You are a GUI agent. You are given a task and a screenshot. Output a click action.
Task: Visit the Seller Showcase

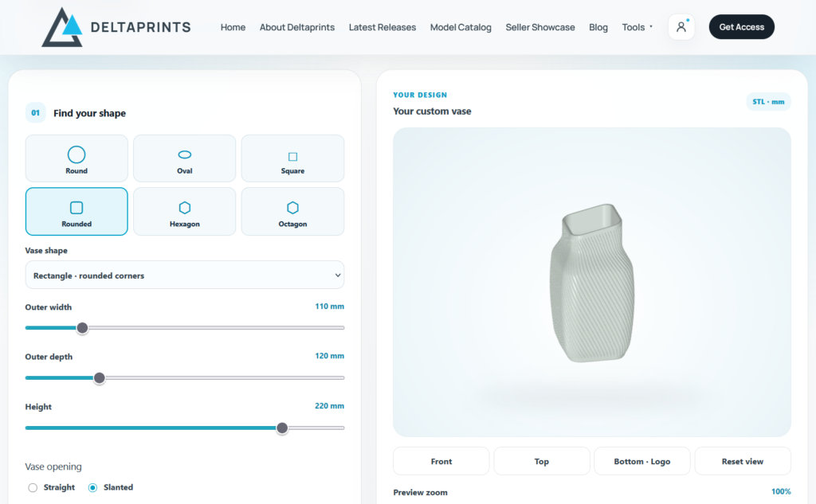[x=540, y=27]
